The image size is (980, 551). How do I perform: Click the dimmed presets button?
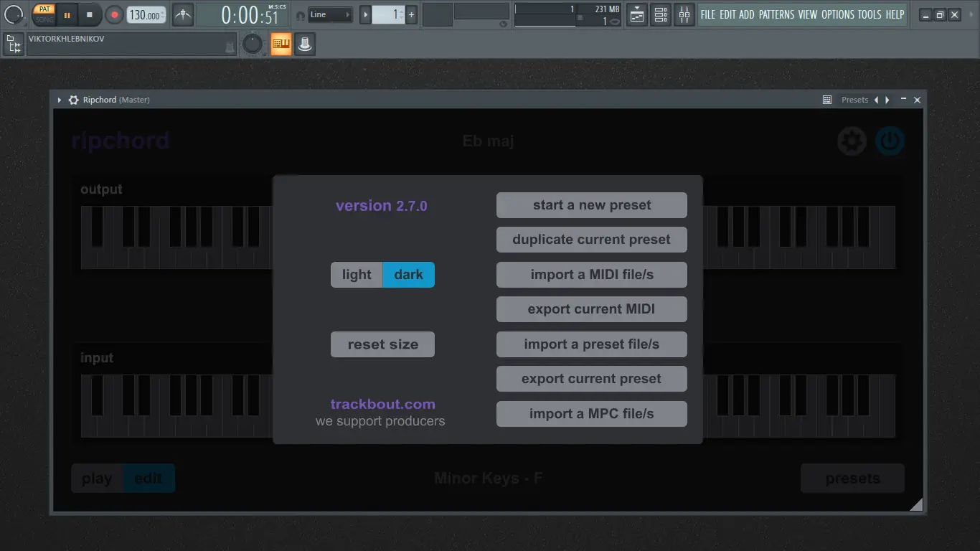[853, 479]
